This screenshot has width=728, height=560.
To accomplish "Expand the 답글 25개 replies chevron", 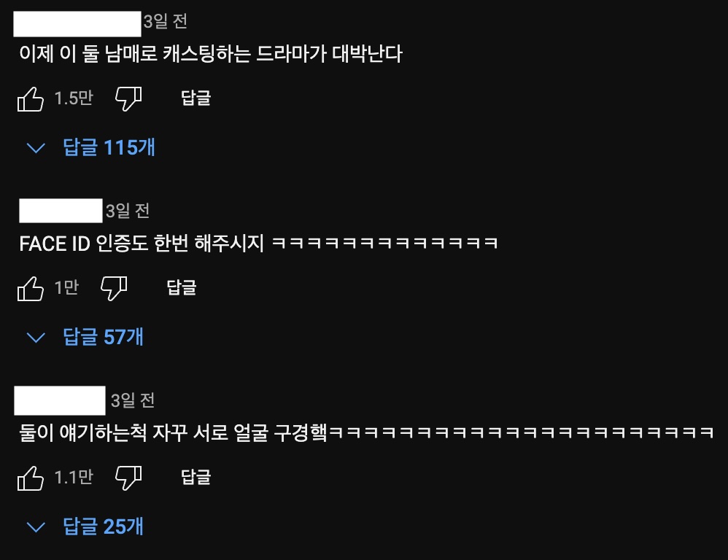I will [x=36, y=527].
